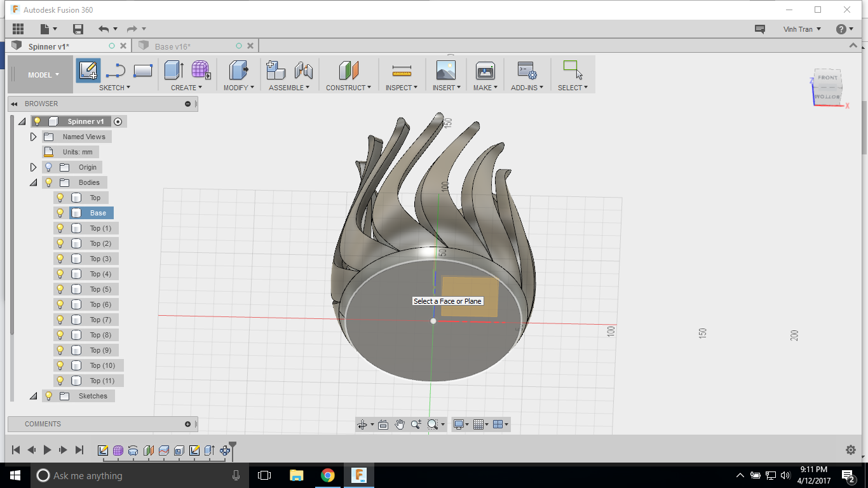The image size is (868, 488).
Task: Expand the COMMENTS panel plus button
Action: click(x=187, y=424)
